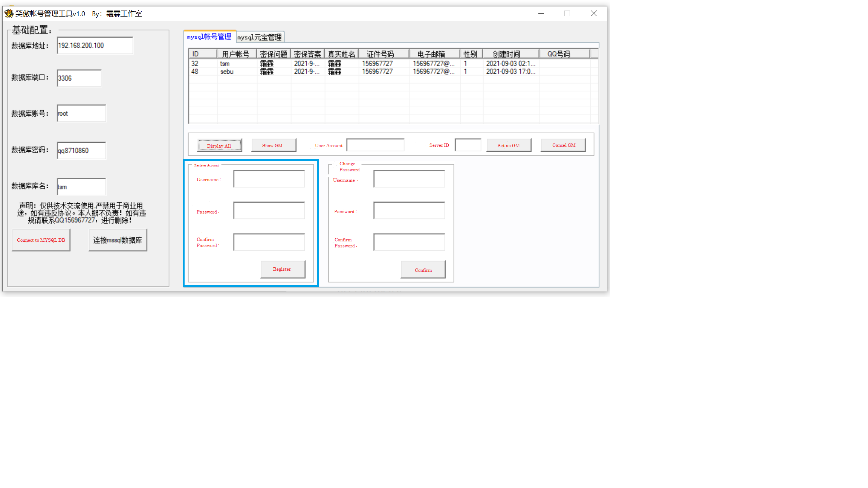The image size is (868, 488).
Task: Click Change Password Confirm Password field
Action: [x=409, y=242]
